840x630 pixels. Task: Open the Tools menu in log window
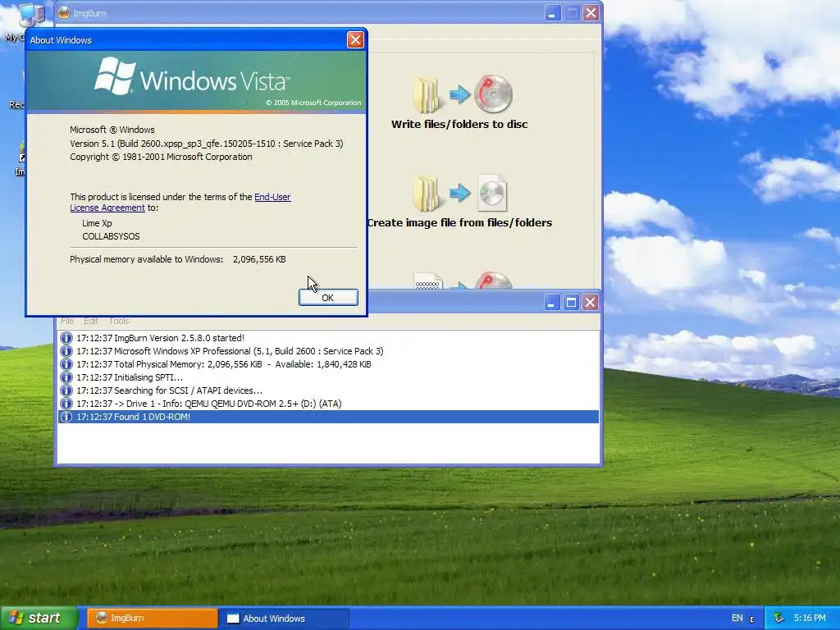click(x=119, y=321)
